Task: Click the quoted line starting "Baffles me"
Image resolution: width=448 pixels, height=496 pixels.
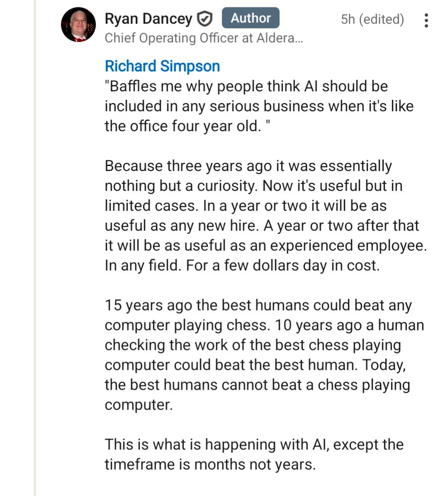Action: click(x=246, y=86)
